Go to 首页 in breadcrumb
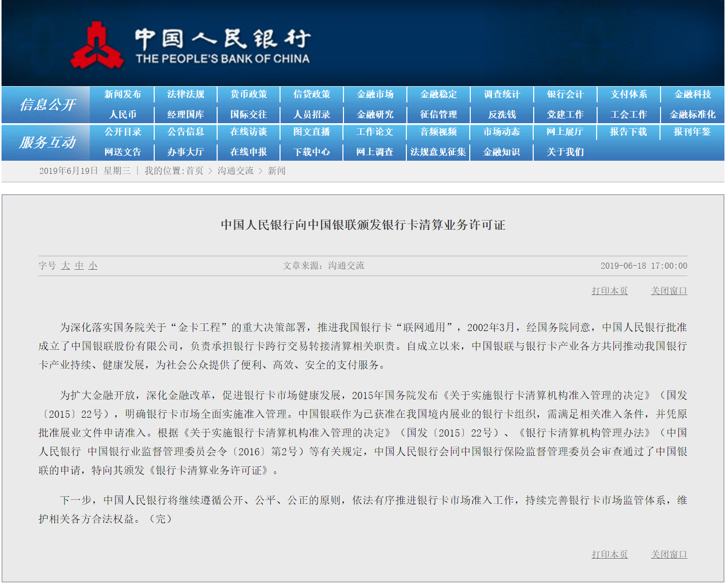 (194, 171)
